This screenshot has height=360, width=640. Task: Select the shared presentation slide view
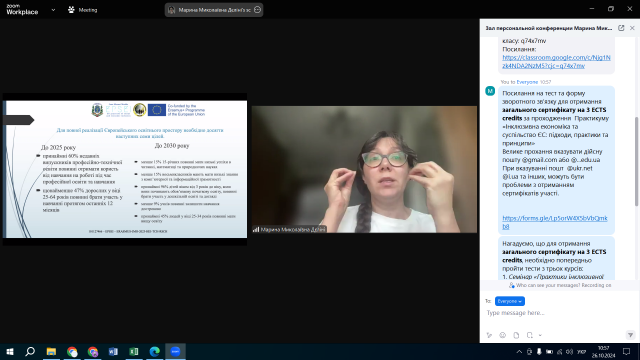(125, 169)
